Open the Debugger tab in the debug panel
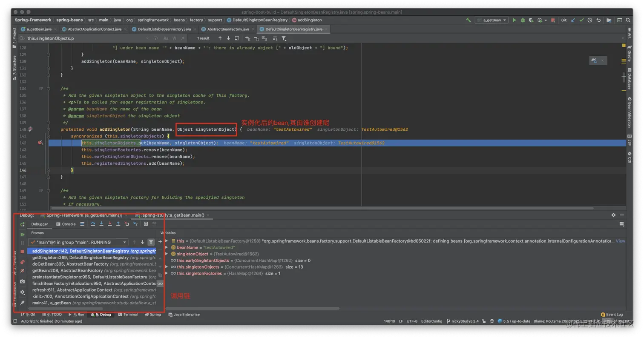The width and height of the screenshot is (644, 338). (40, 224)
